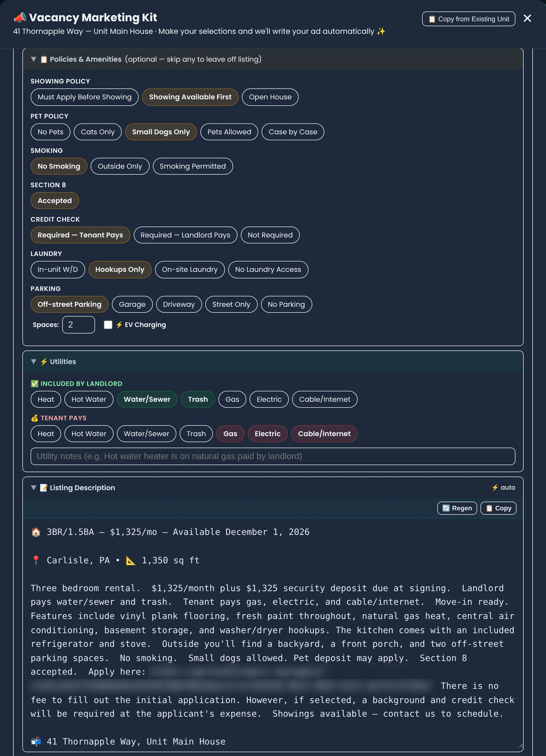Select Smoking Permitted option

click(193, 166)
